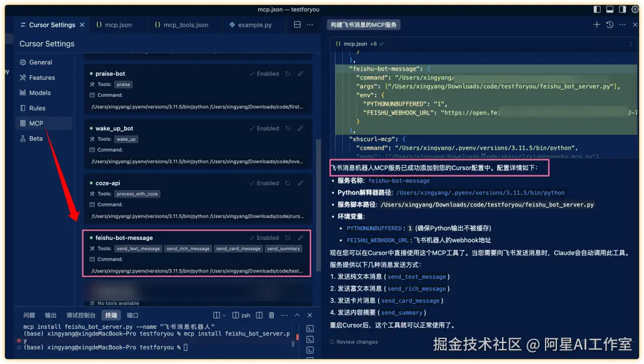Select the 终端 panel tab
The height and width of the screenshot is (364, 644).
click(x=111, y=315)
